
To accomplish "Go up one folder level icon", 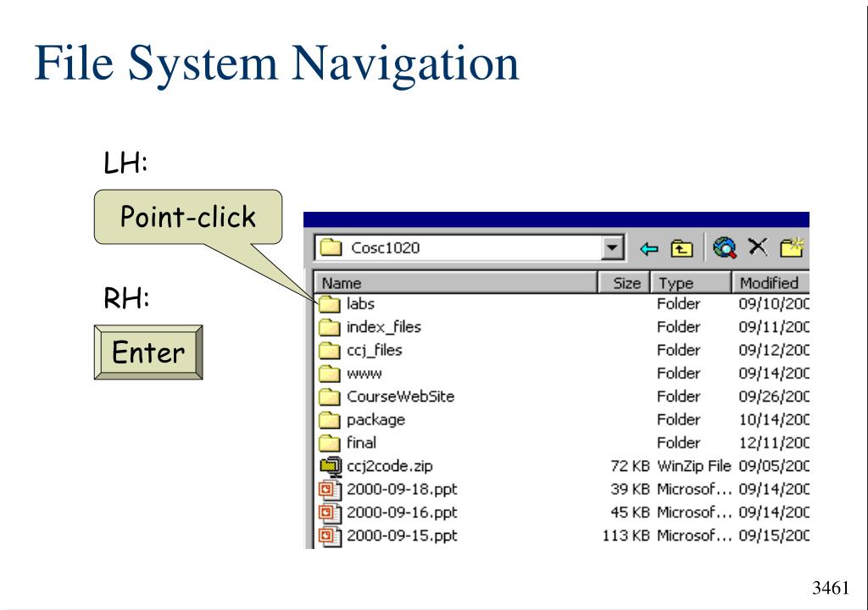I will click(x=682, y=248).
